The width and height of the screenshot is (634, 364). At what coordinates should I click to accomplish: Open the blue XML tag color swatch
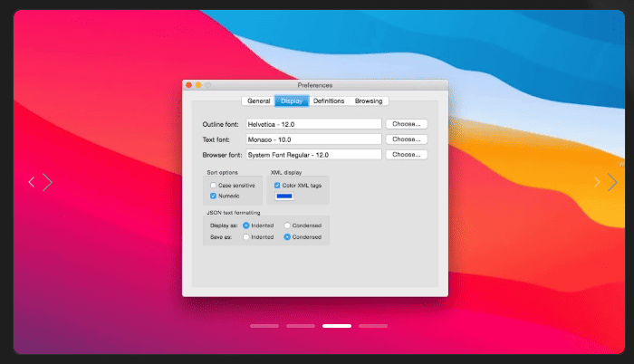point(284,196)
